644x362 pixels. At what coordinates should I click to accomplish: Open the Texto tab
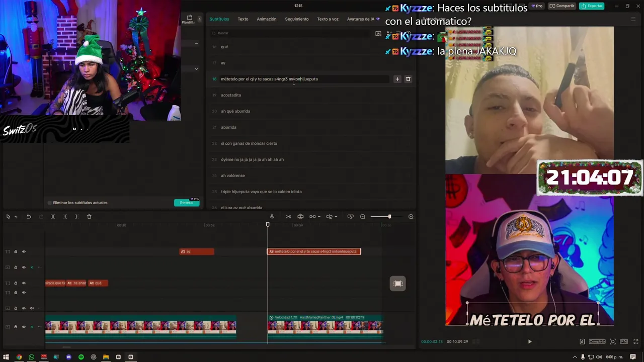coord(243,19)
